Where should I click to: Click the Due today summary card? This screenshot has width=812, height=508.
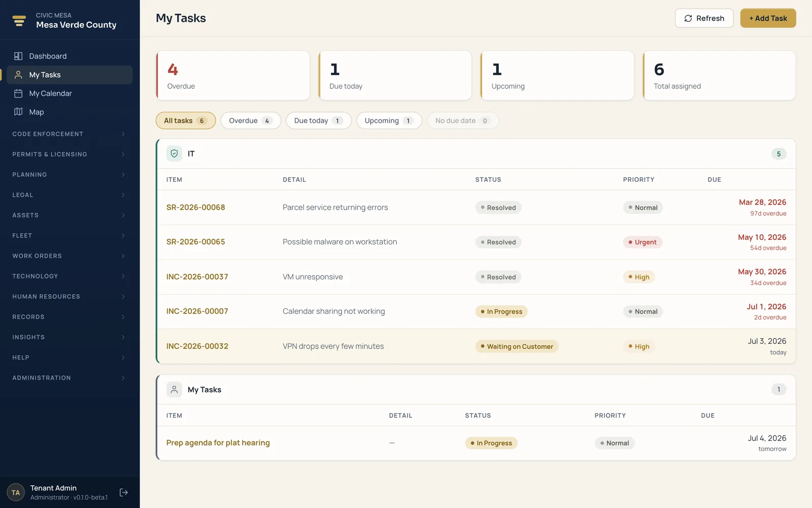(x=395, y=75)
